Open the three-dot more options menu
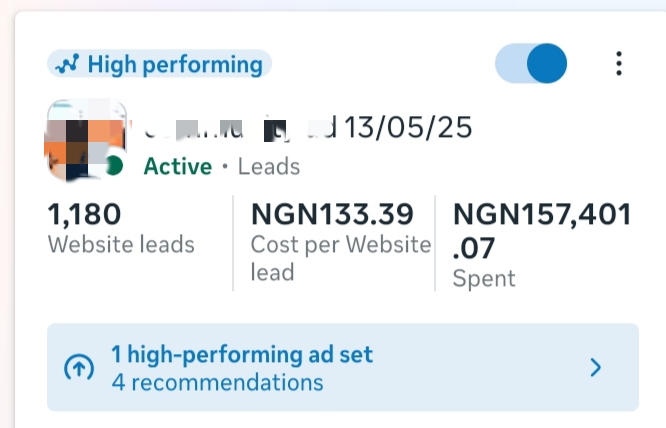The width and height of the screenshot is (666, 428). [x=619, y=64]
